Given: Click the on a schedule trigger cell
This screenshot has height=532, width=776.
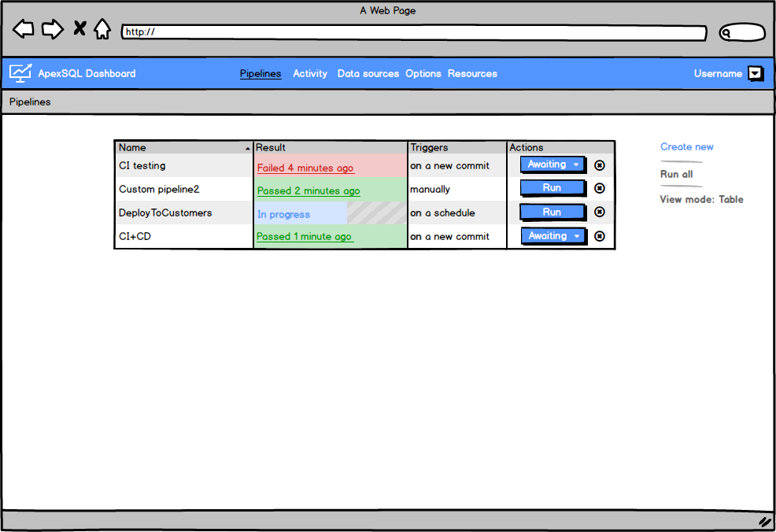Looking at the screenshot, I should tap(456, 212).
